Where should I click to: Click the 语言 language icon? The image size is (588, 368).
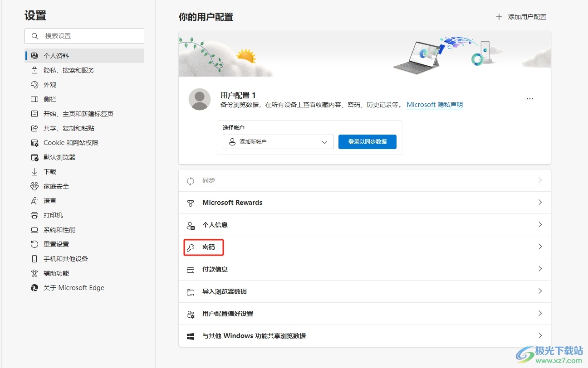pyautogui.click(x=34, y=201)
